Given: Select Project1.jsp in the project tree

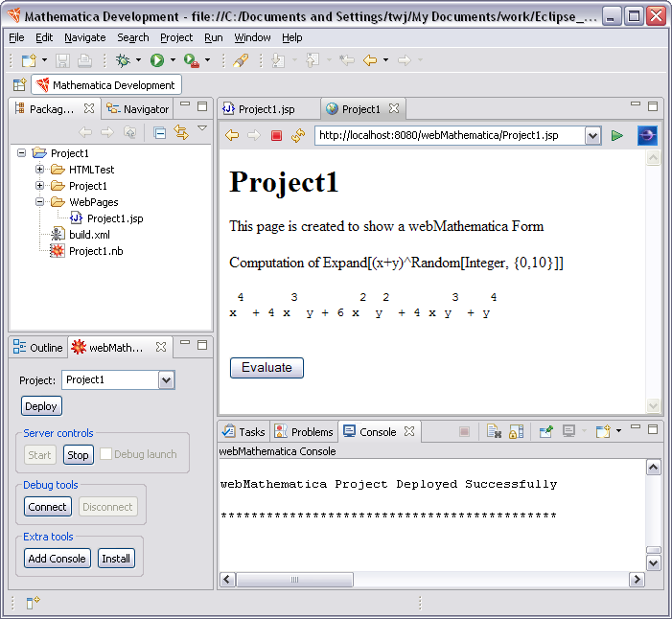Looking at the screenshot, I should point(115,218).
